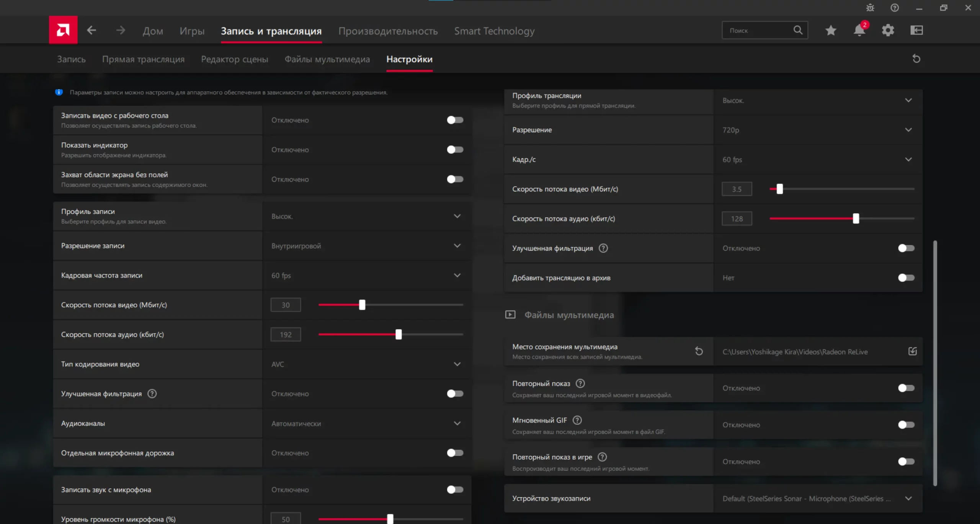Click the AMD logo home icon

point(63,30)
